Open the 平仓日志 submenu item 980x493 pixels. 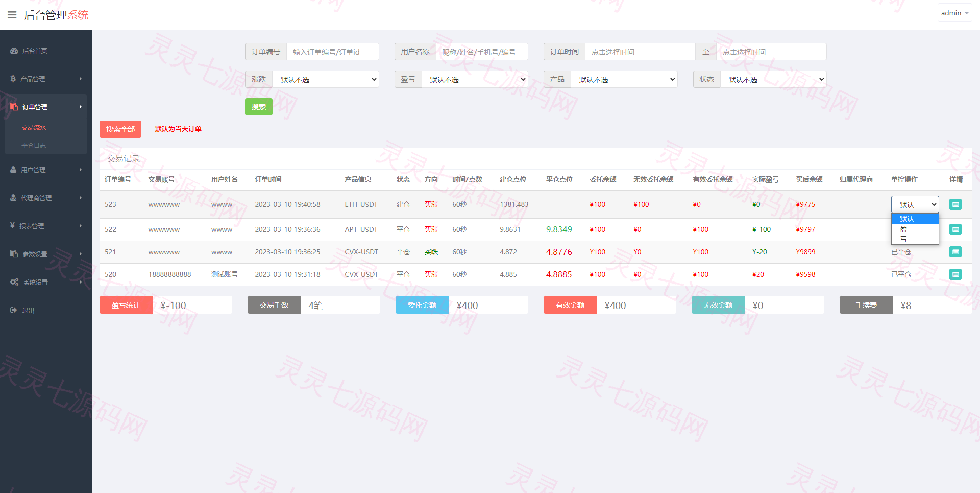pyautogui.click(x=34, y=146)
